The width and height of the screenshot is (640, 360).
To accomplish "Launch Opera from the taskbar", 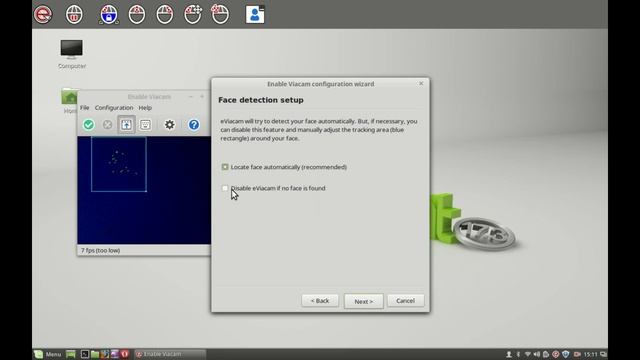I will click(x=124, y=354).
